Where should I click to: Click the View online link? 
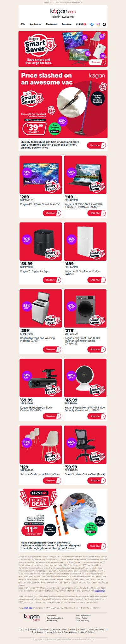76,3
